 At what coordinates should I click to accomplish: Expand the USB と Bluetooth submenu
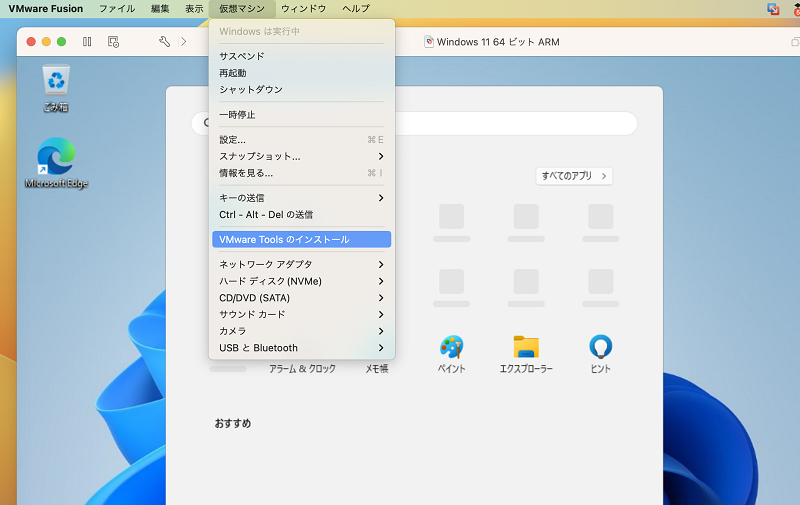[302, 348]
